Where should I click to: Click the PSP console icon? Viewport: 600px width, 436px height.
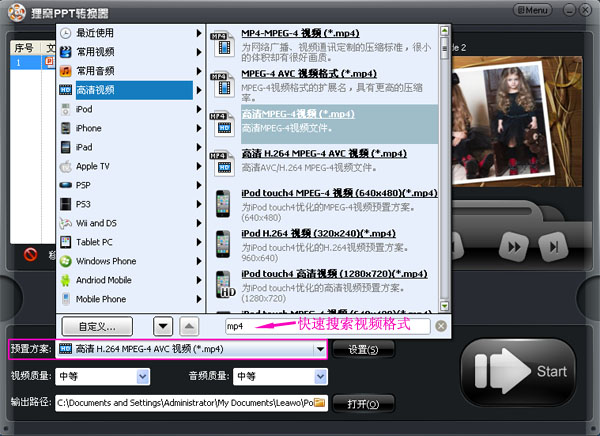click(65, 185)
